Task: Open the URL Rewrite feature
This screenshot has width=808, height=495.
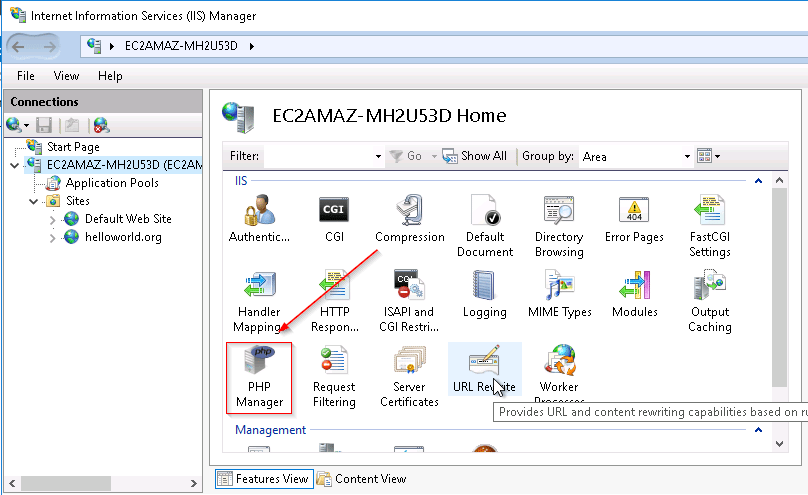Action: click(484, 369)
